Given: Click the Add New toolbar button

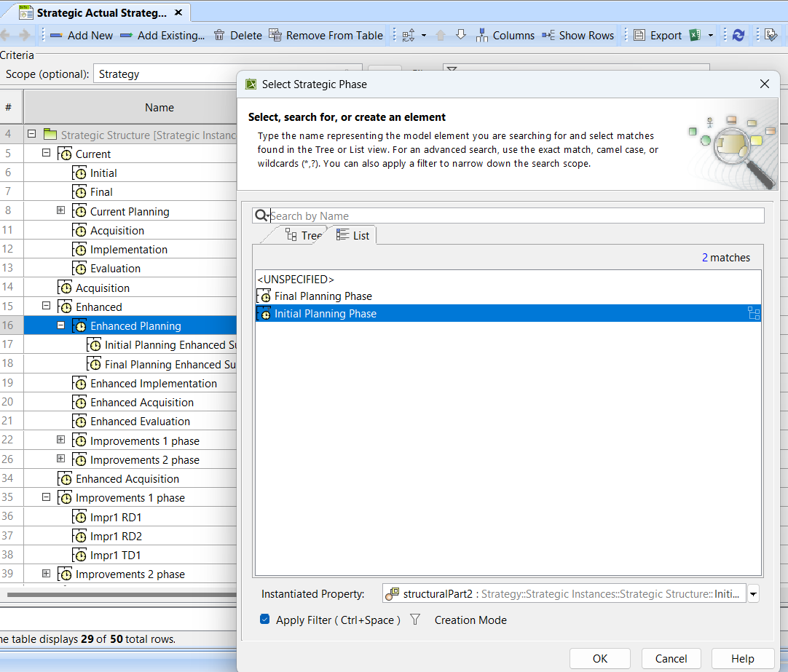Looking at the screenshot, I should click(x=81, y=35).
